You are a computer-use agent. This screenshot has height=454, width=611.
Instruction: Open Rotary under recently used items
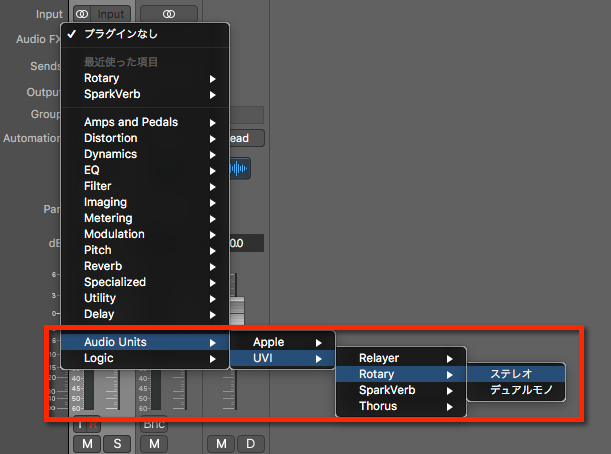(x=145, y=78)
